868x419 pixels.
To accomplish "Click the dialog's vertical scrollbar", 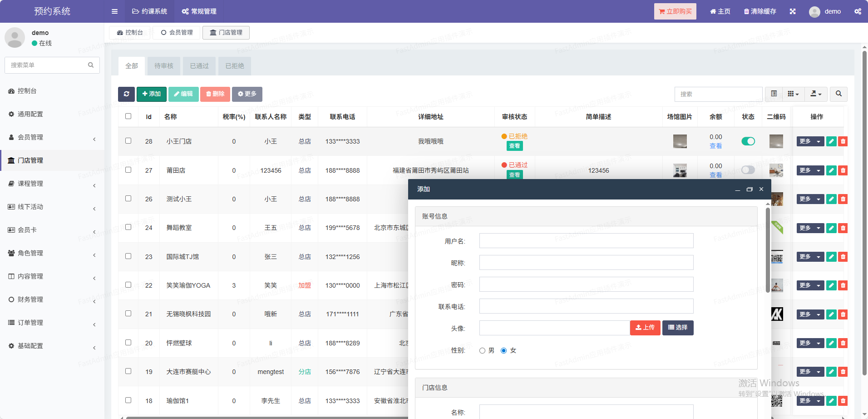I will [768, 250].
